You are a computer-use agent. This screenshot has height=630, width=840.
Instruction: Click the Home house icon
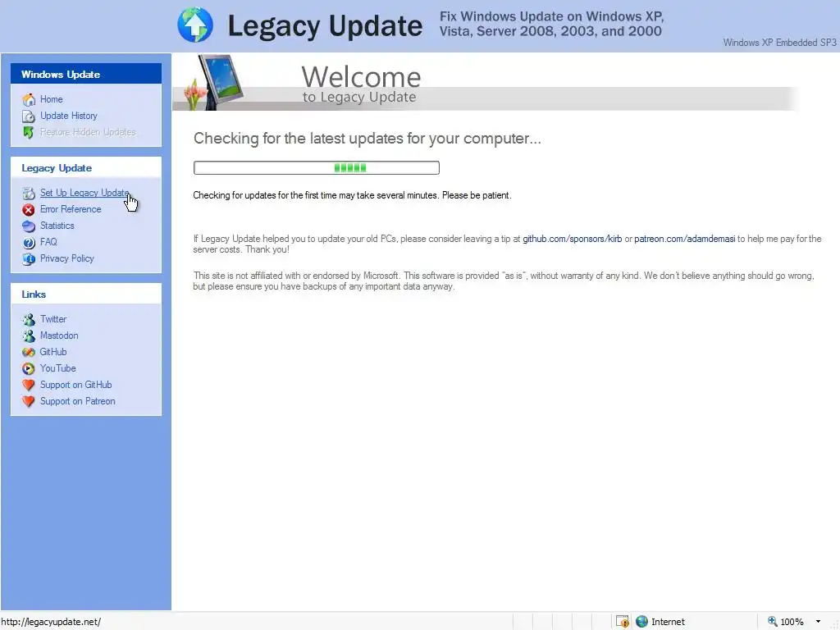point(29,99)
